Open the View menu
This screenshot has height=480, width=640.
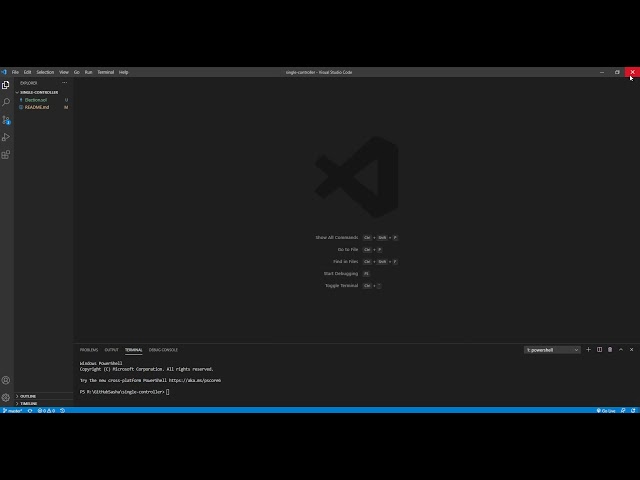tap(64, 72)
